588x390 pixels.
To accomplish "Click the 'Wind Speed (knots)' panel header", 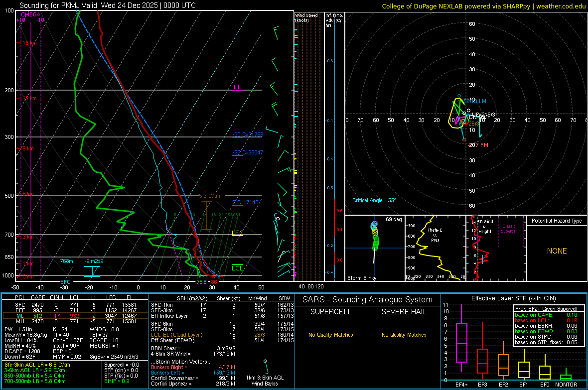I will 306,17.
